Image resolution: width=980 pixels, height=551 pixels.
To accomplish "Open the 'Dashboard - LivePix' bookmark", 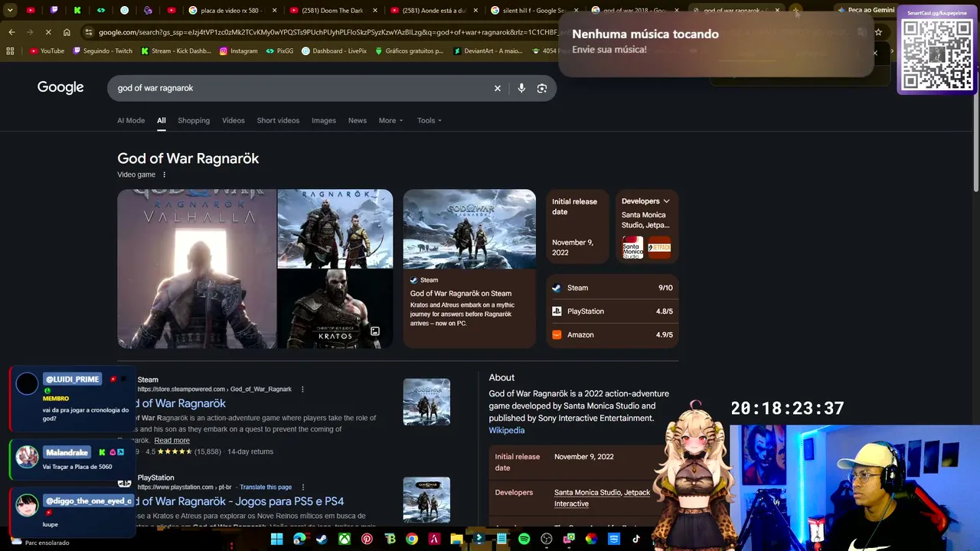I will (334, 51).
